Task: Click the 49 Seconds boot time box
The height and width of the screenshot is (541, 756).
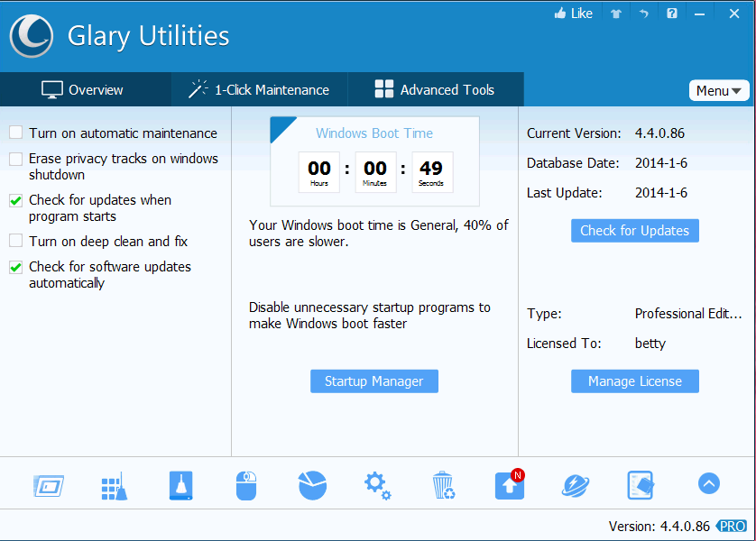Action: pos(432,172)
